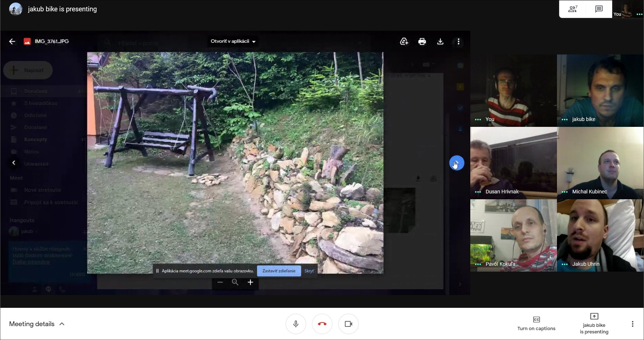The height and width of the screenshot is (340, 644).
Task: Open the presenter avatar at top left
Action: [15, 9]
